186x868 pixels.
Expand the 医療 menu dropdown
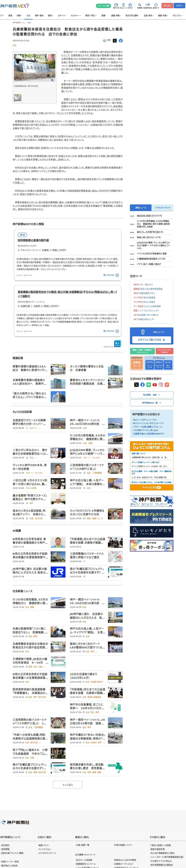coord(104,15)
